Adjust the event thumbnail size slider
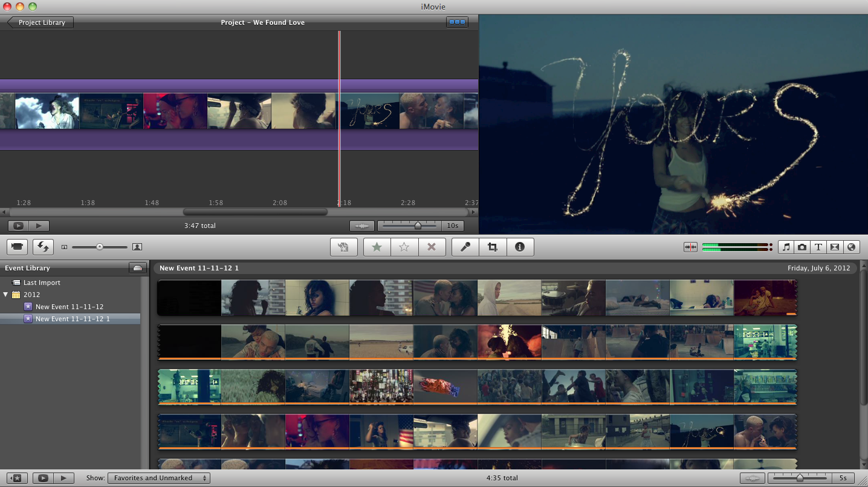 pyautogui.click(x=100, y=247)
